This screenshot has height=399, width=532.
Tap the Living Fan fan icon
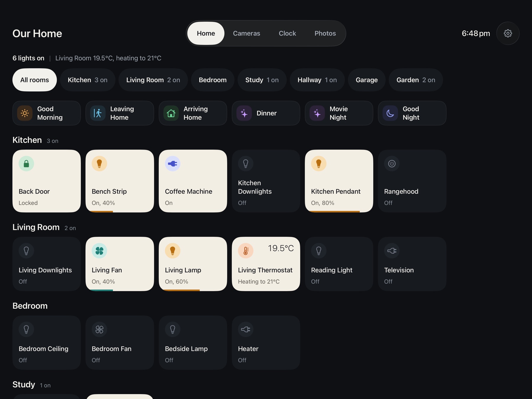(x=99, y=251)
